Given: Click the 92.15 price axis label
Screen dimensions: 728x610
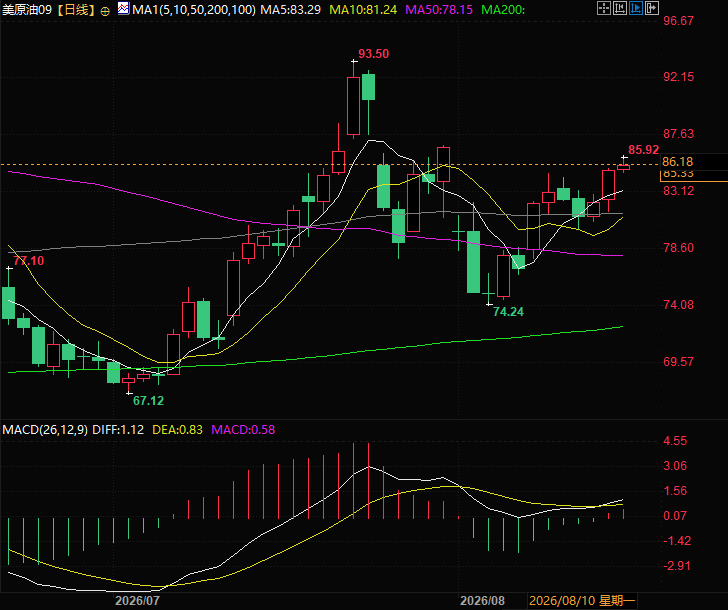Looking at the screenshot, I should (678, 77).
